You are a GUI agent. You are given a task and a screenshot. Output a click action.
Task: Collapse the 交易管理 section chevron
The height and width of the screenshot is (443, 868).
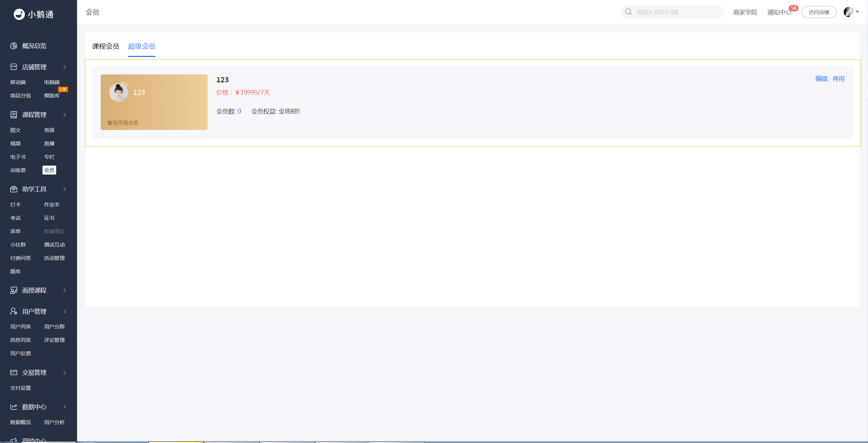pos(64,372)
